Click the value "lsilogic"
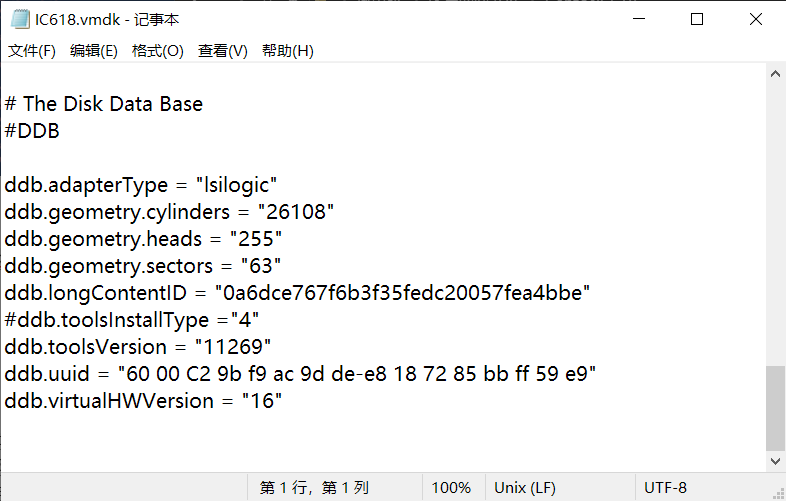Viewport: 786px width, 501px height. 236,186
